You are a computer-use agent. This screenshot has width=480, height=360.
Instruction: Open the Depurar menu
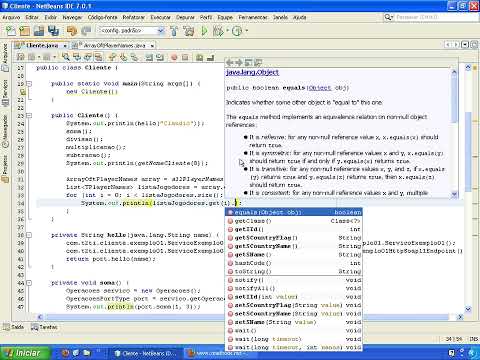pyautogui.click(x=185, y=17)
